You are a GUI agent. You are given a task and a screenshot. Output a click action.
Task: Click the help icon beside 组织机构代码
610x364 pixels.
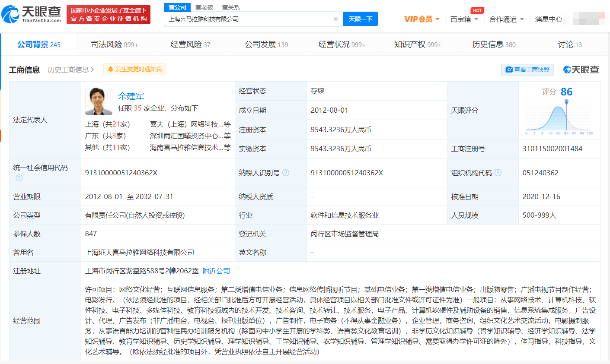tap(498, 173)
